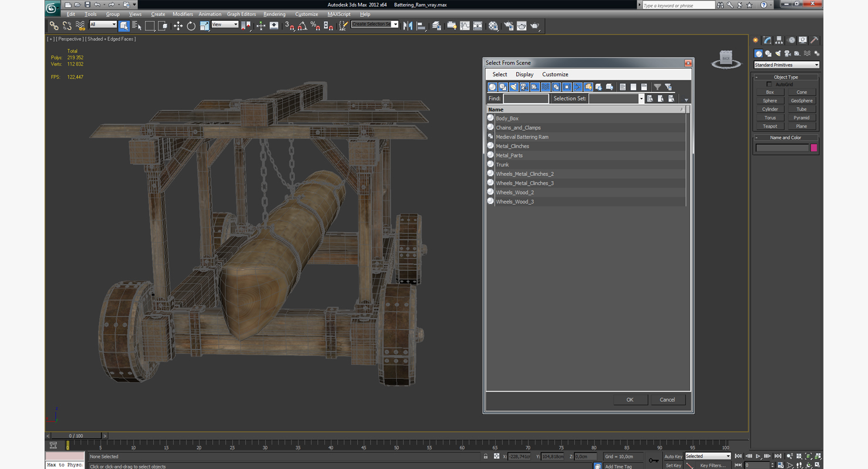Click Play Animation button

click(x=758, y=456)
